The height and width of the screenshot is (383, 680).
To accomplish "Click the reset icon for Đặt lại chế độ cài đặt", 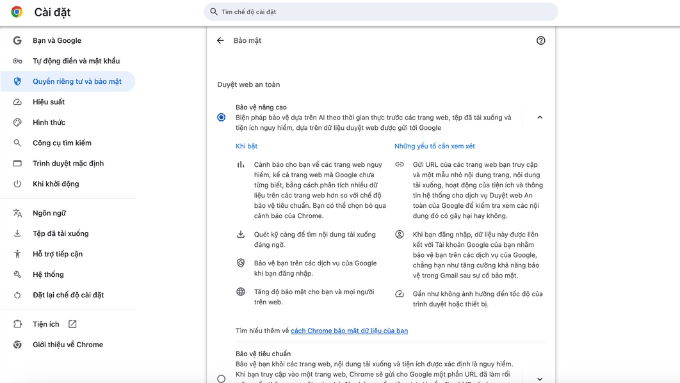I will tap(17, 295).
